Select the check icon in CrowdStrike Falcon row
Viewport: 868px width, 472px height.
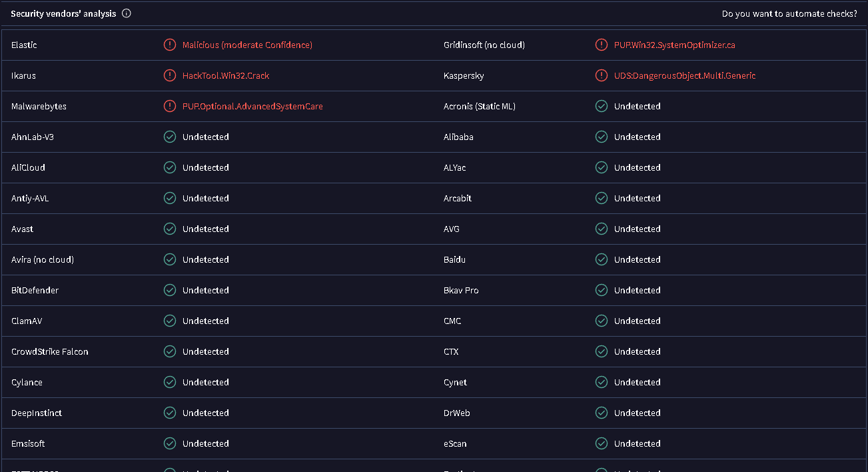[170, 351]
